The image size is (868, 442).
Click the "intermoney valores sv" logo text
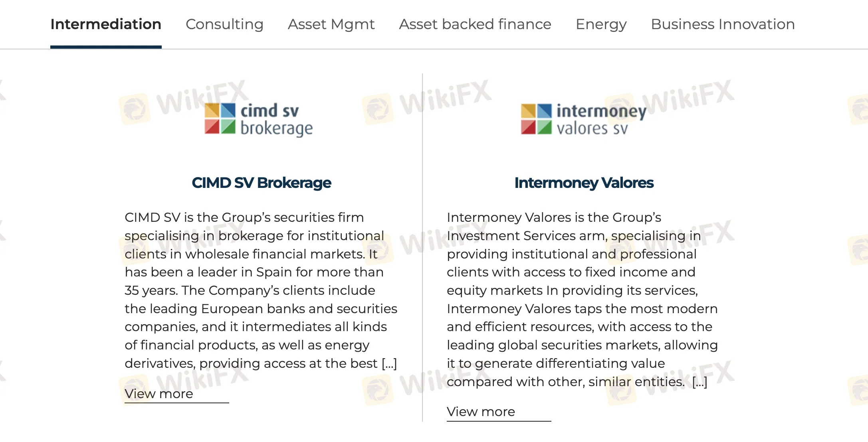(601, 119)
